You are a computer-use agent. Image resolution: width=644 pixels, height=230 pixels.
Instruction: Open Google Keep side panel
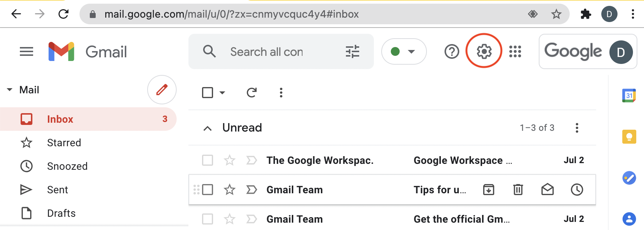pyautogui.click(x=629, y=137)
